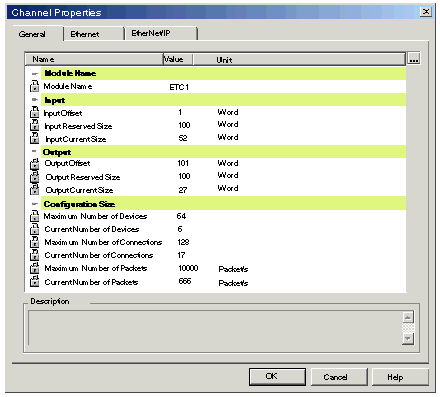Select the Maximum Number of Connections value 128
Viewport: 440px width, 397px height.
[x=183, y=242]
